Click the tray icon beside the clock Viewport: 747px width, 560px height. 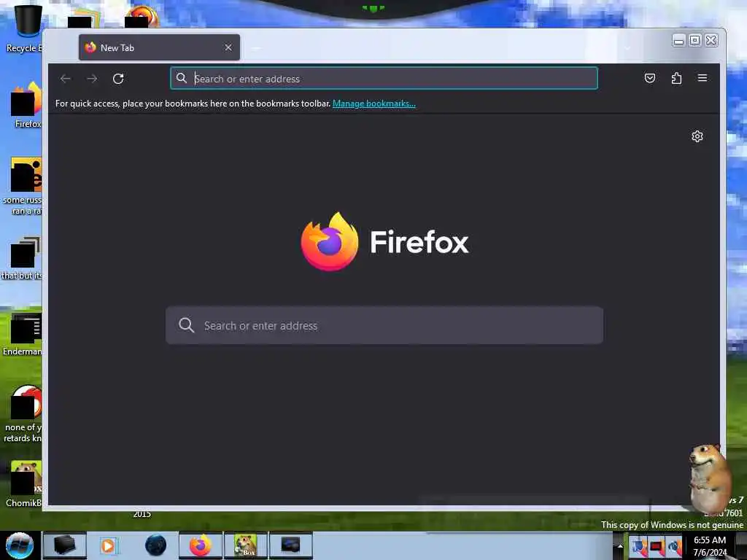point(674,547)
